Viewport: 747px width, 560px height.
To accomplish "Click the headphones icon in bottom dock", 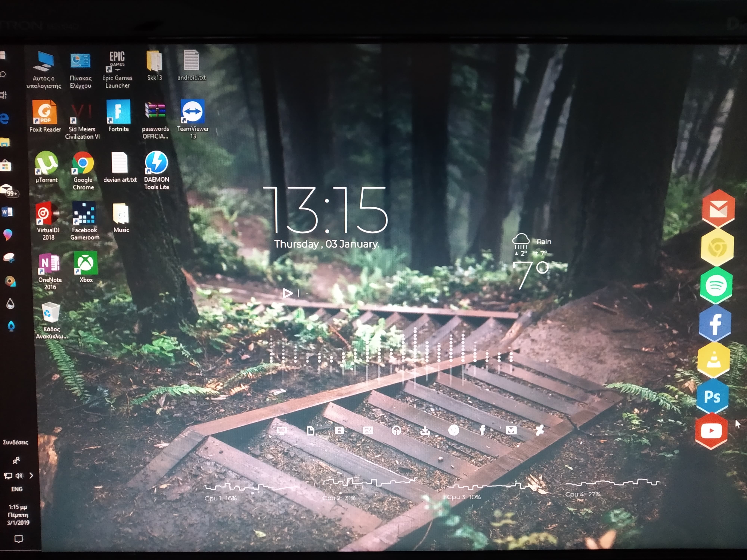I will coord(396,430).
